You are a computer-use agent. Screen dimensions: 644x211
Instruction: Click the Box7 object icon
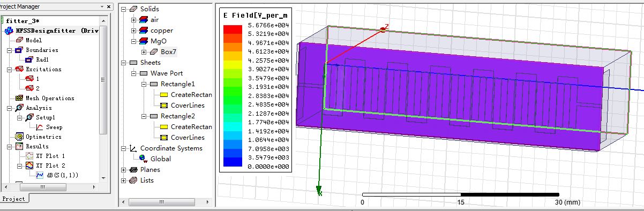coord(154,52)
